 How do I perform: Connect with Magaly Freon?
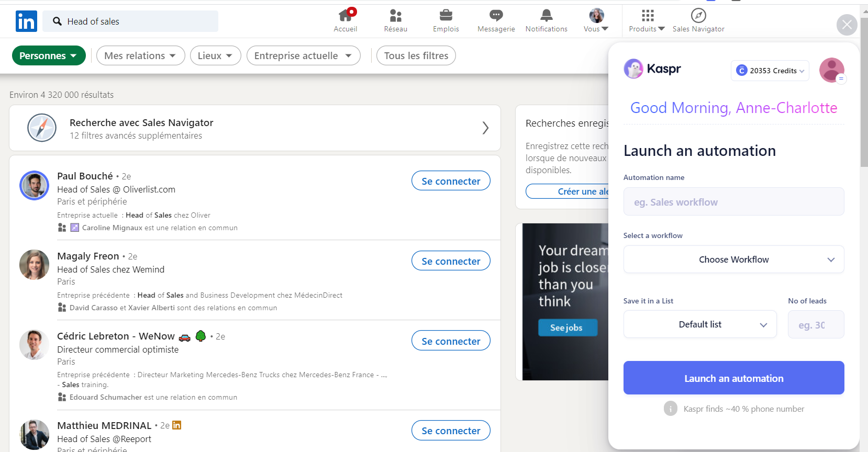(451, 261)
